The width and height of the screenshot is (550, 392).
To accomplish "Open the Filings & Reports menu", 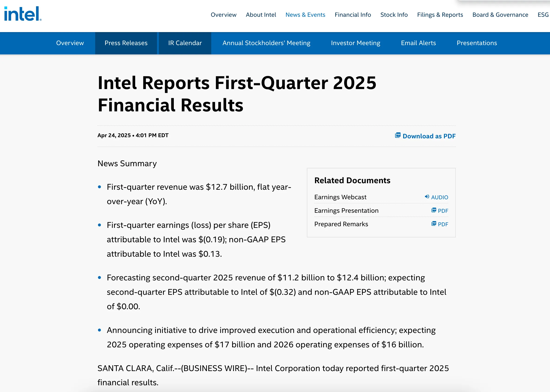I will tap(440, 15).
